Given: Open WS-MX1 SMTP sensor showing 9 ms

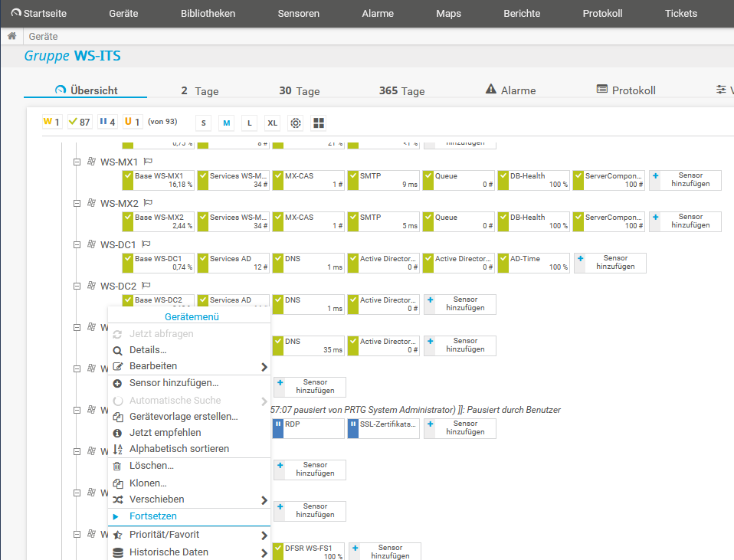Looking at the screenshot, I should tap(383, 180).
